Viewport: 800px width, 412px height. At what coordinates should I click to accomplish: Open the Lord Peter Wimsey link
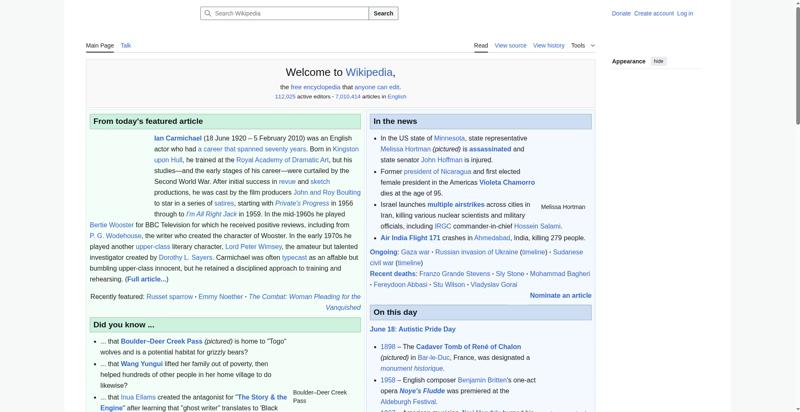(253, 247)
